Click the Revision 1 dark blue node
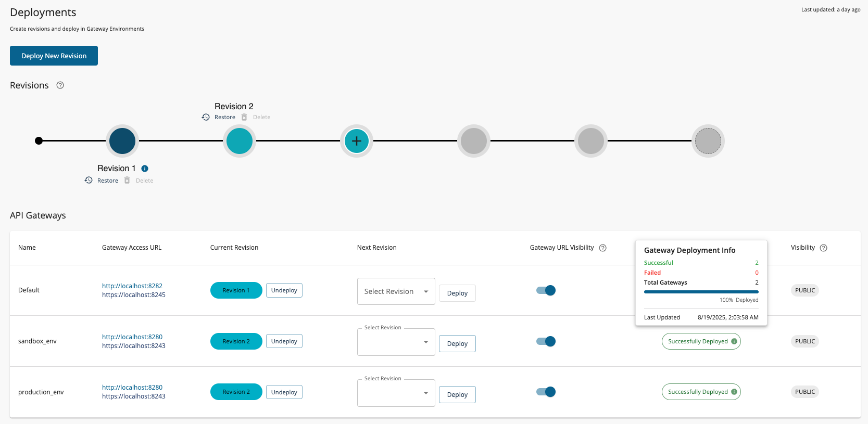Image resolution: width=868 pixels, height=424 pixels. click(x=122, y=141)
